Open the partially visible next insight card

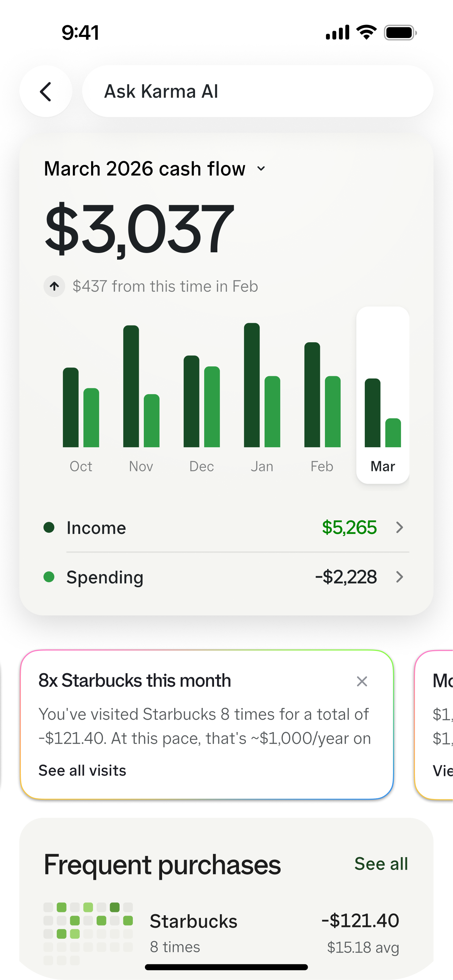[434, 725]
